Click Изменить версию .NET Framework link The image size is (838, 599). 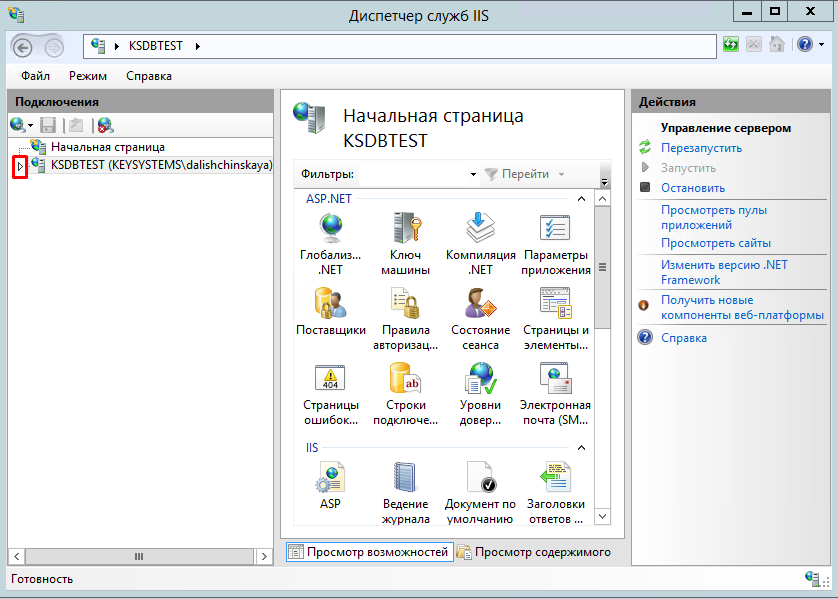[724, 273]
